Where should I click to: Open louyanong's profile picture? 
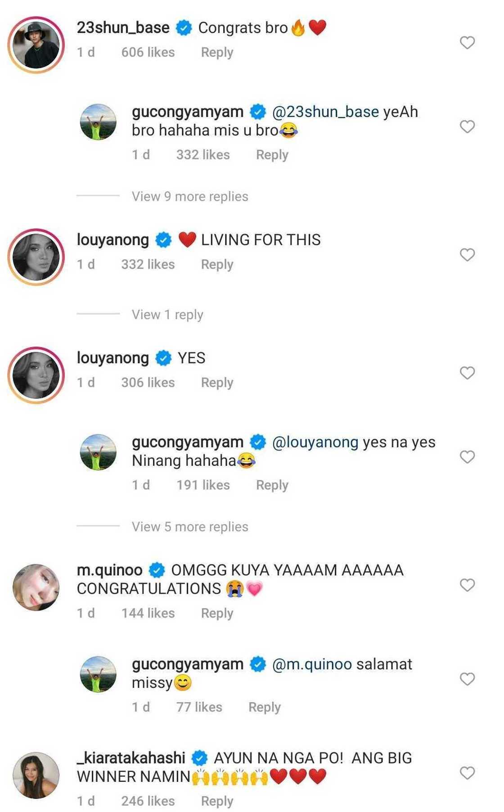click(36, 252)
